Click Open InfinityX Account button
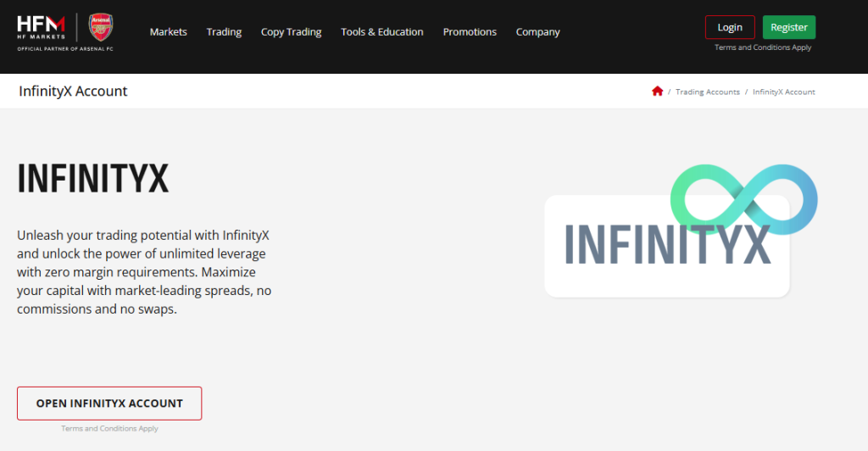Image resolution: width=868 pixels, height=451 pixels. 109,404
